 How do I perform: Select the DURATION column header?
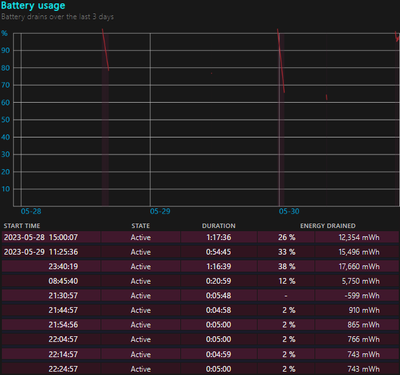point(219,226)
